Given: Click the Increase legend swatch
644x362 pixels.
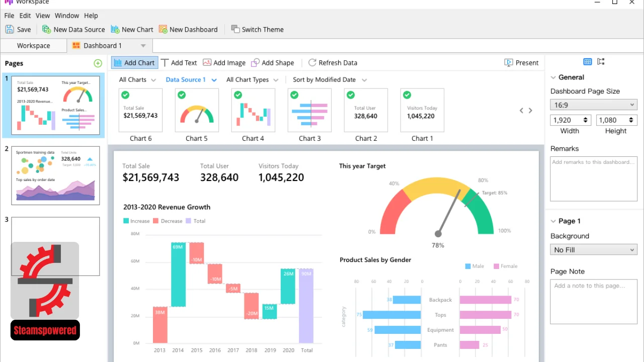Looking at the screenshot, I should point(126,221).
